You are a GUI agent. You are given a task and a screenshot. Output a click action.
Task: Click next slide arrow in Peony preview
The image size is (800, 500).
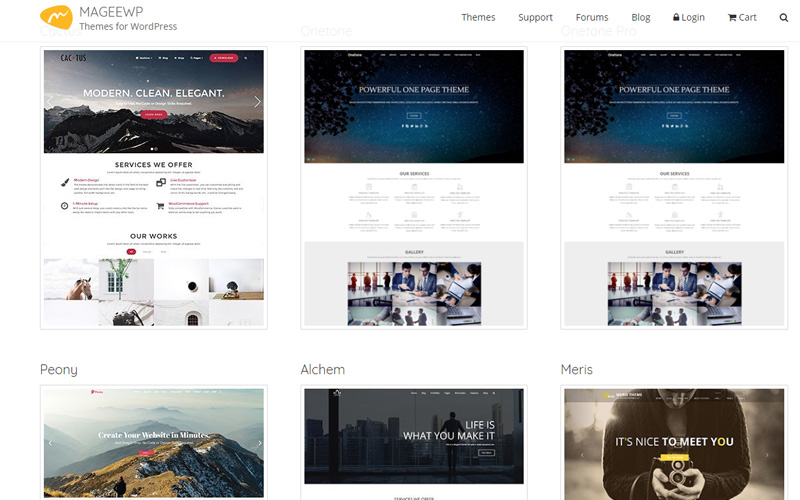[260, 443]
